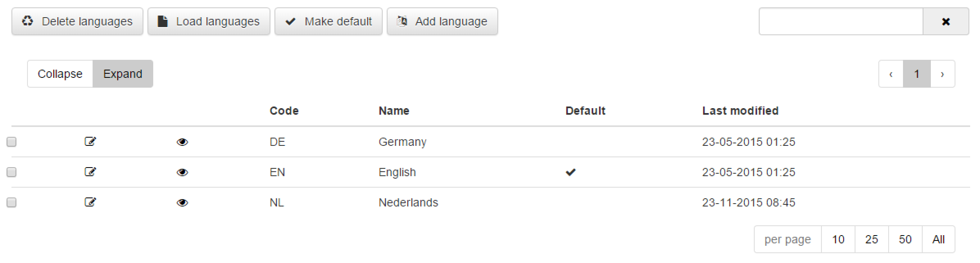980x263 pixels.
Task: Go to the previous page arrow
Action: 891,74
